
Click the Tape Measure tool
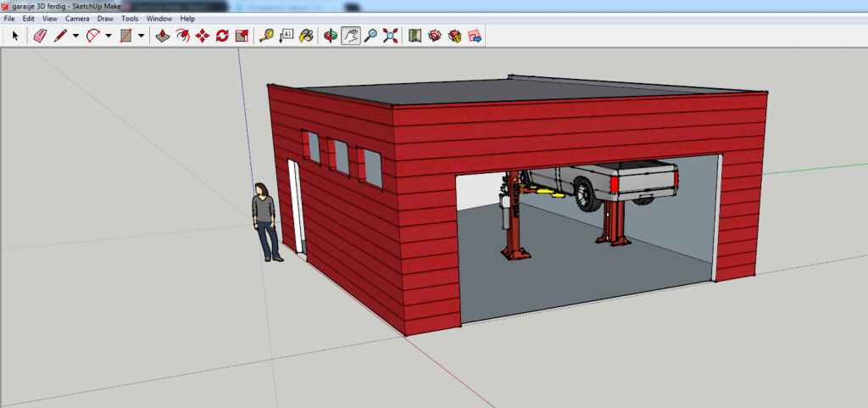click(x=266, y=36)
